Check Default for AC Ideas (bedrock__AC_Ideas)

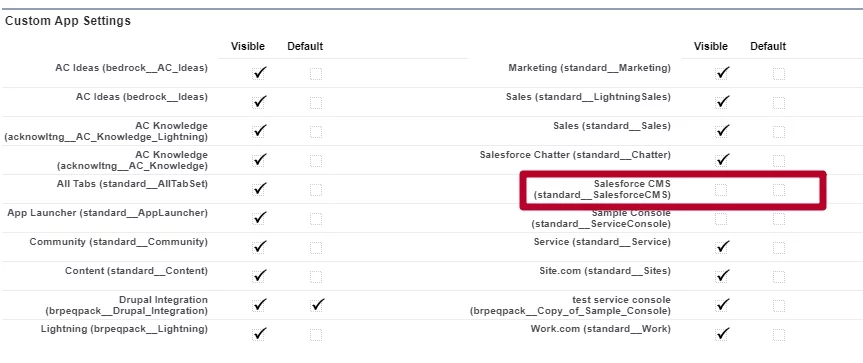click(x=316, y=74)
